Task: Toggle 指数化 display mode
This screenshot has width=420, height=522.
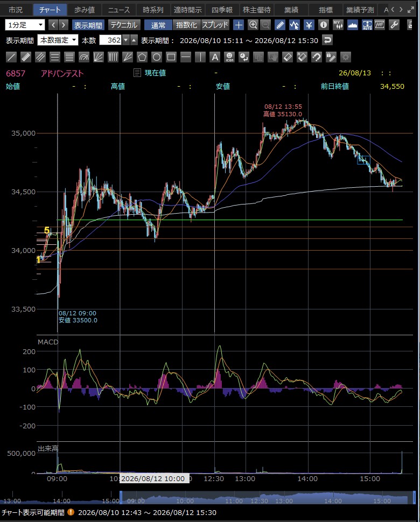Action: point(186,25)
